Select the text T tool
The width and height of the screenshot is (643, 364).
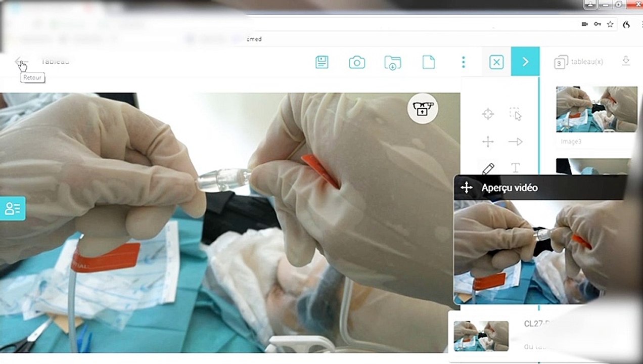[515, 168]
